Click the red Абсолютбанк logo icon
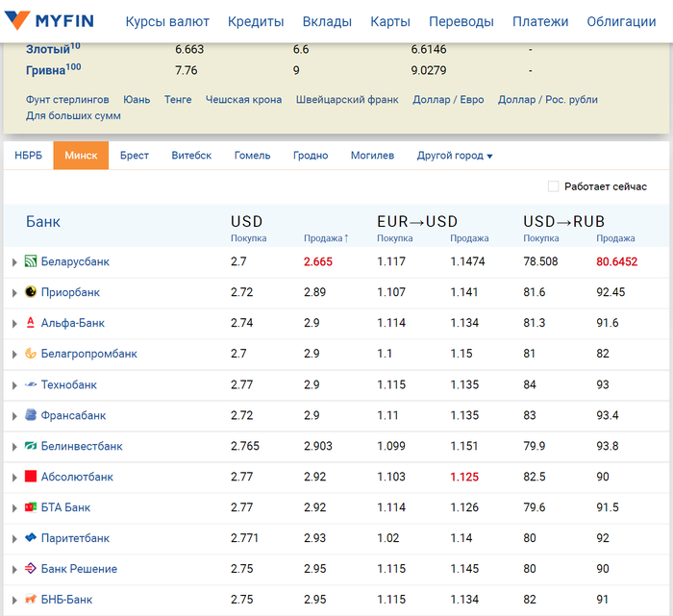Image resolution: width=673 pixels, height=616 pixels. point(31,477)
